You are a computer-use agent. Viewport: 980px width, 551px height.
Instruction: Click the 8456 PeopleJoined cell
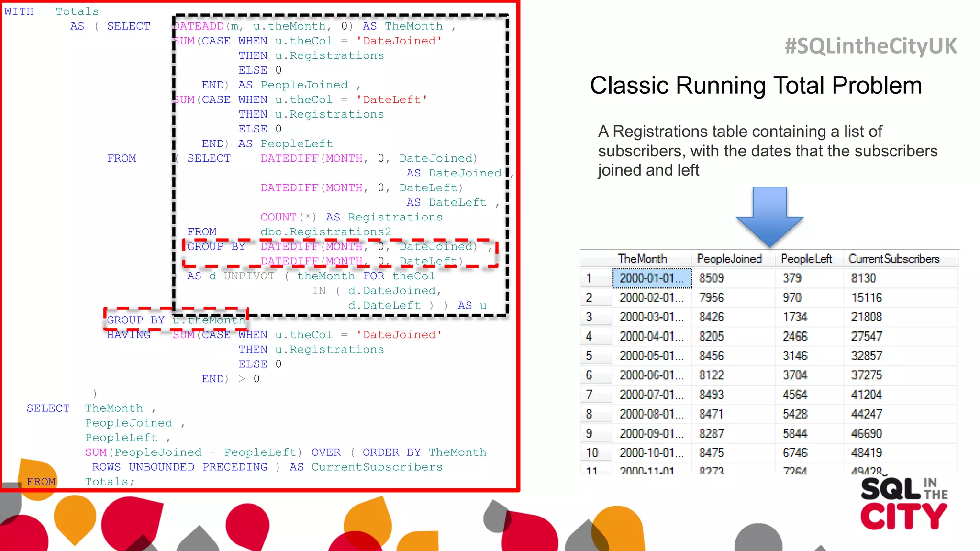[x=733, y=356]
